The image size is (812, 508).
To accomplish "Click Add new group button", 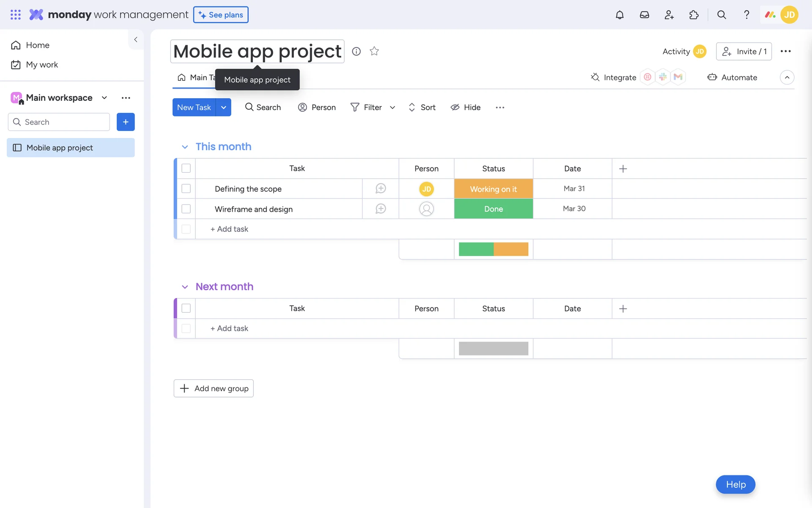I will [214, 388].
